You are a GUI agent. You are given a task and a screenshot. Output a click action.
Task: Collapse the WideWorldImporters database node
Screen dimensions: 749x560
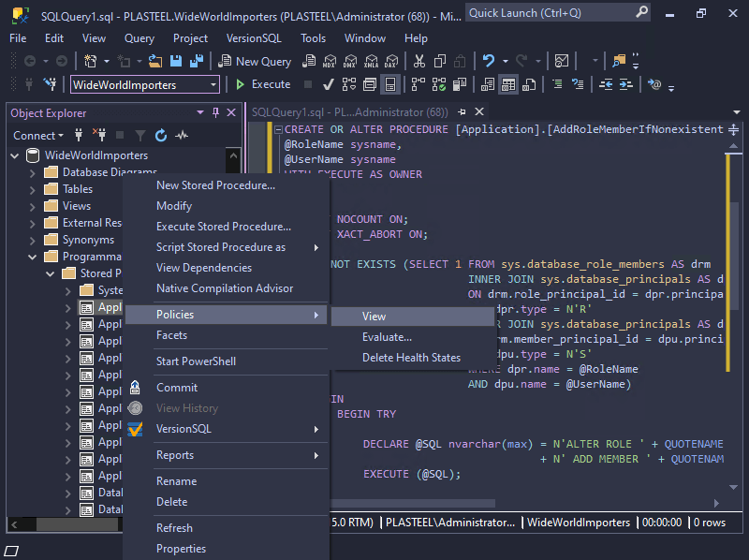click(15, 155)
